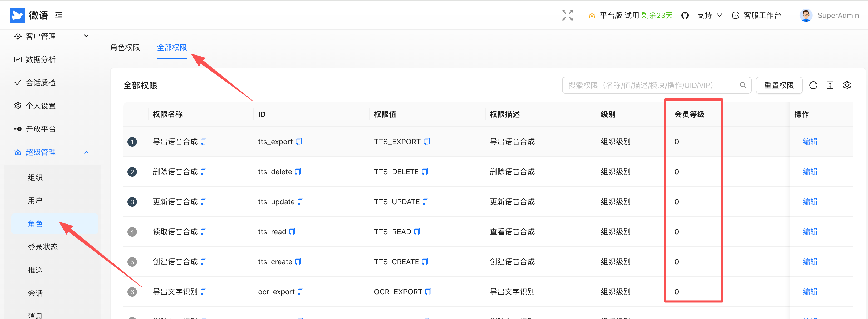Edit the tts_export permission row
Screen dimensions: 868x319
pyautogui.click(x=810, y=142)
